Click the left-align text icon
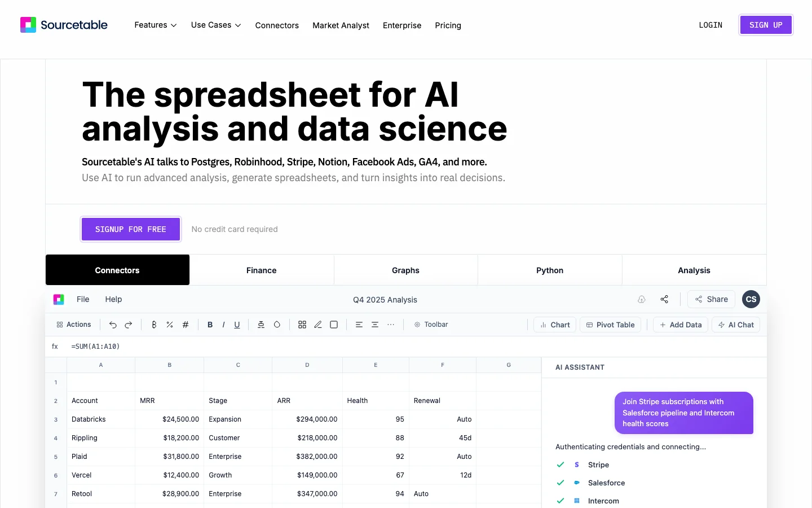Image resolution: width=812 pixels, height=508 pixels. click(359, 325)
